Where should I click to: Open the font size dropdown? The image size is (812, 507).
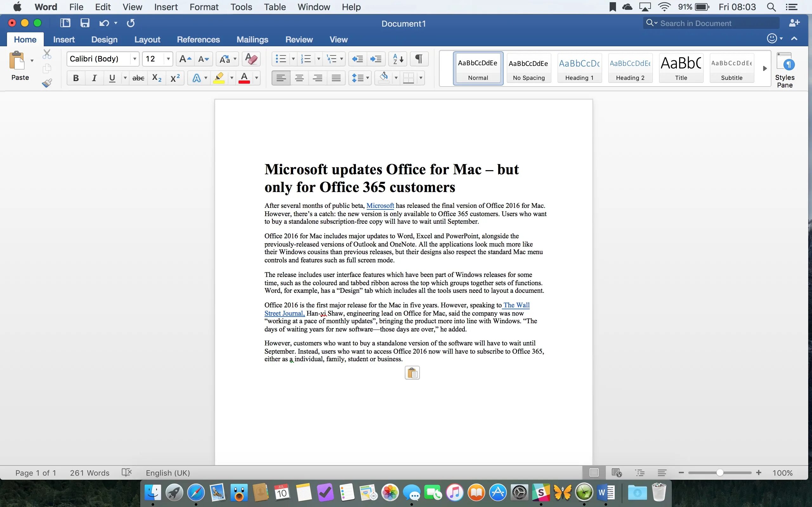pos(168,59)
